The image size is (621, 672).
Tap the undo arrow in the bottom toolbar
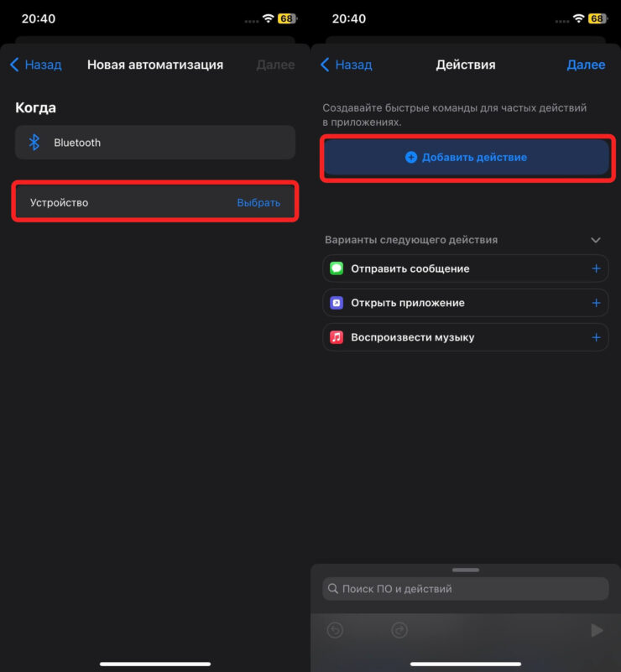point(336,630)
